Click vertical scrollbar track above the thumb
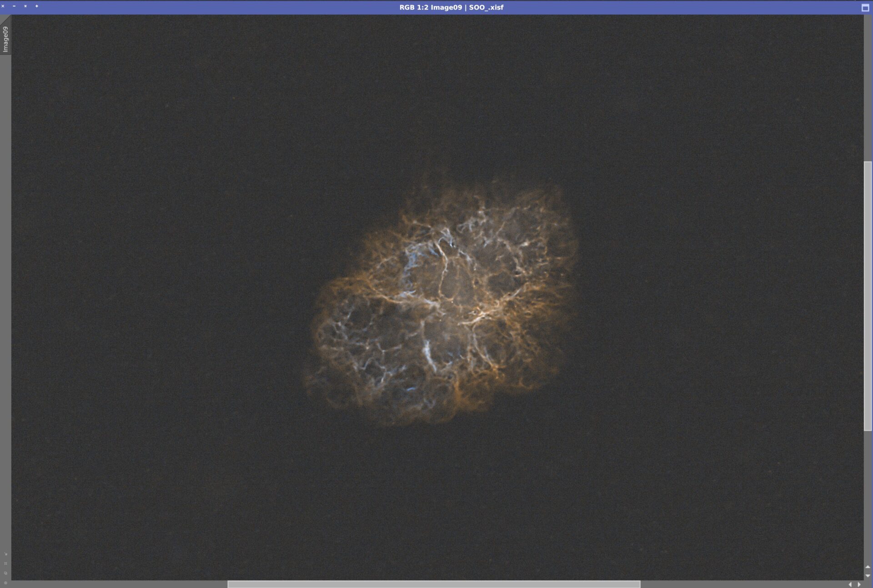 [x=868, y=86]
